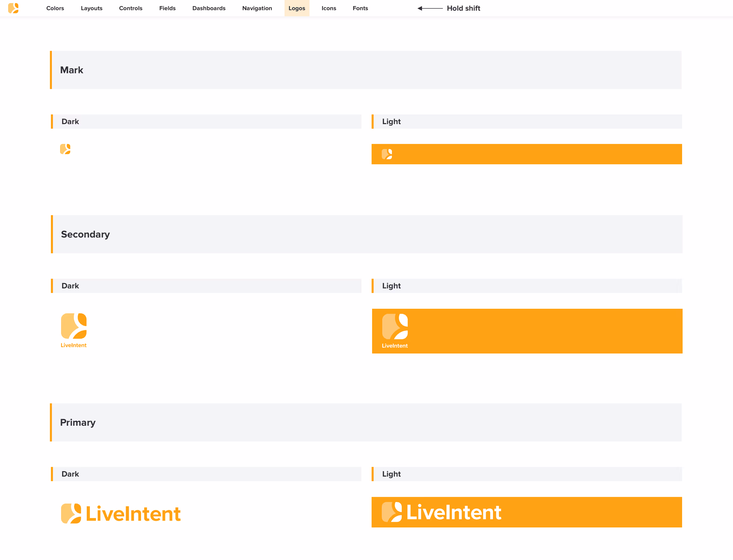Viewport: 733px width, 560px height.
Task: Click the Hold shift hint text
Action: point(463,8)
